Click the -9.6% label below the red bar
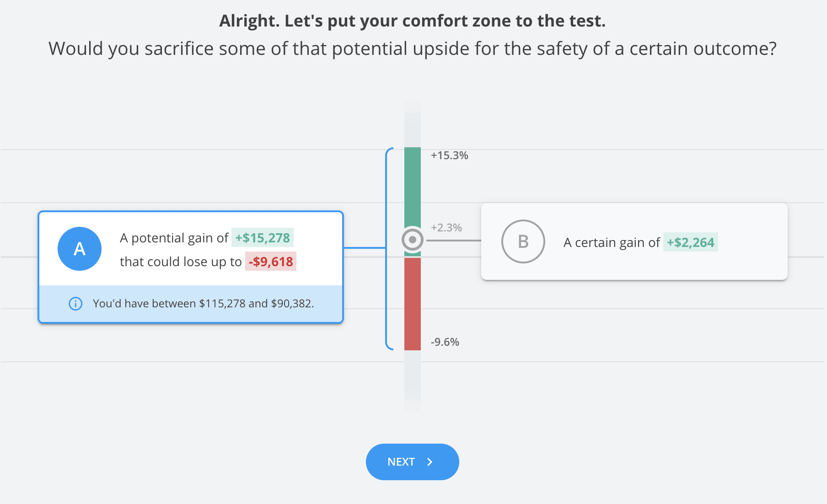 (445, 341)
